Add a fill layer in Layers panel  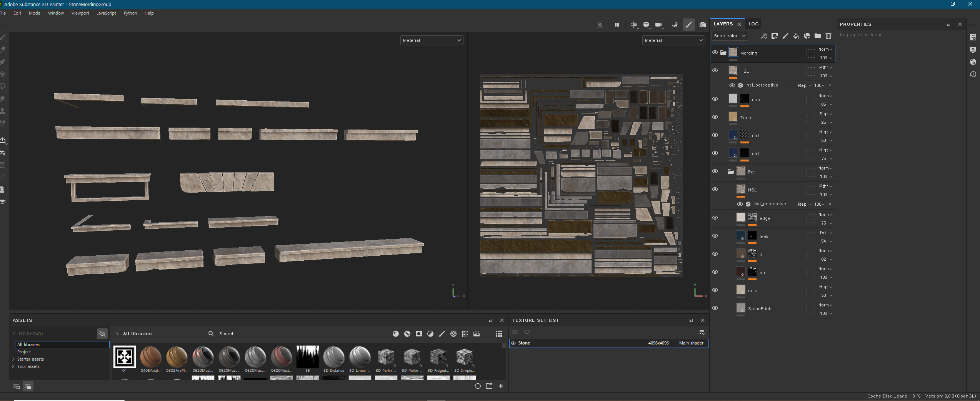796,36
